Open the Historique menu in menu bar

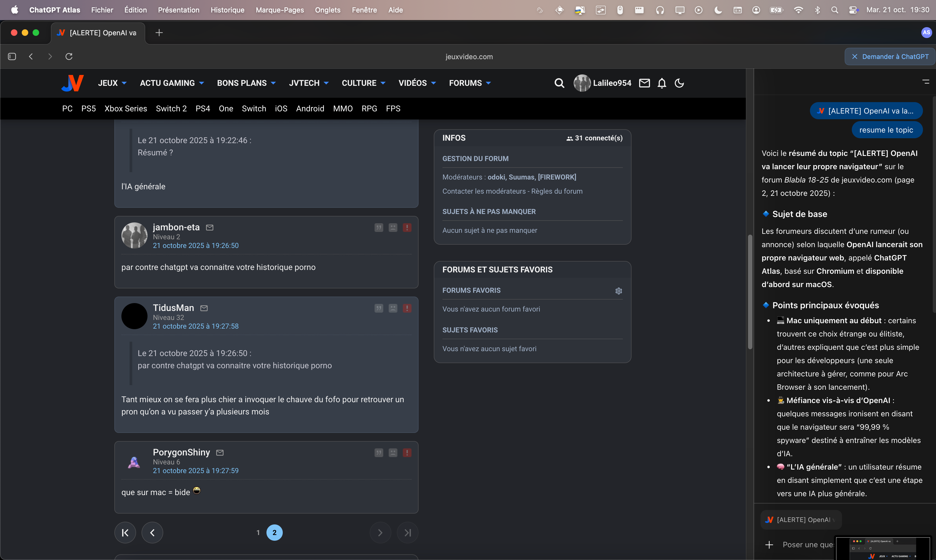click(227, 10)
